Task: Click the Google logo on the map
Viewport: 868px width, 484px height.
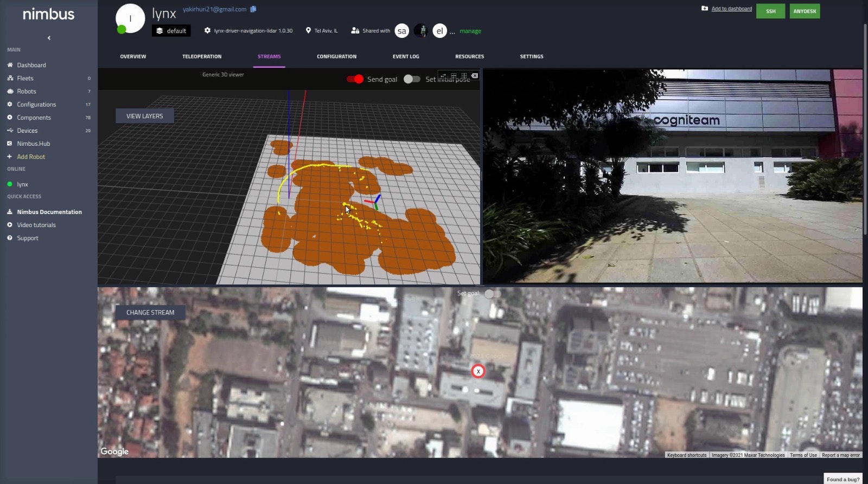Action: (114, 451)
